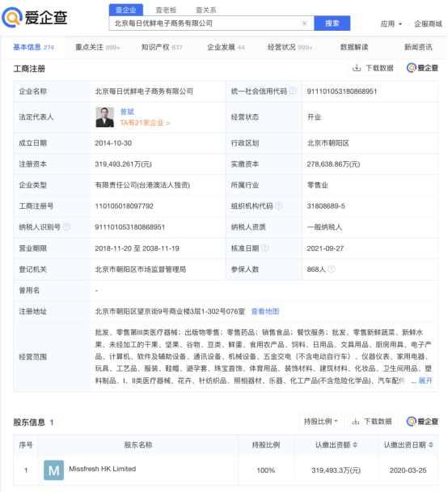Click the 工商注册号 value 110105018097792

pyautogui.click(x=124, y=206)
